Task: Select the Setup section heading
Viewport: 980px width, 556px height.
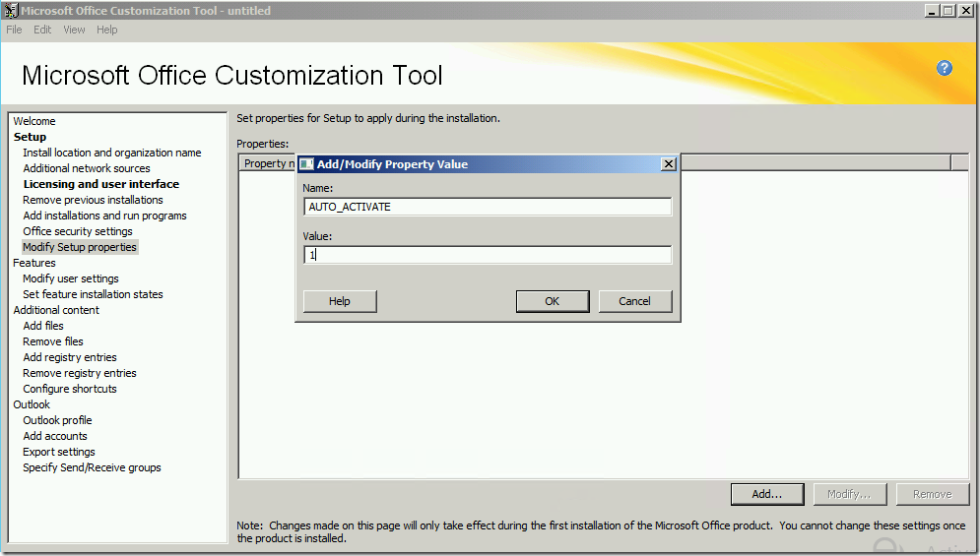Action: [30, 137]
